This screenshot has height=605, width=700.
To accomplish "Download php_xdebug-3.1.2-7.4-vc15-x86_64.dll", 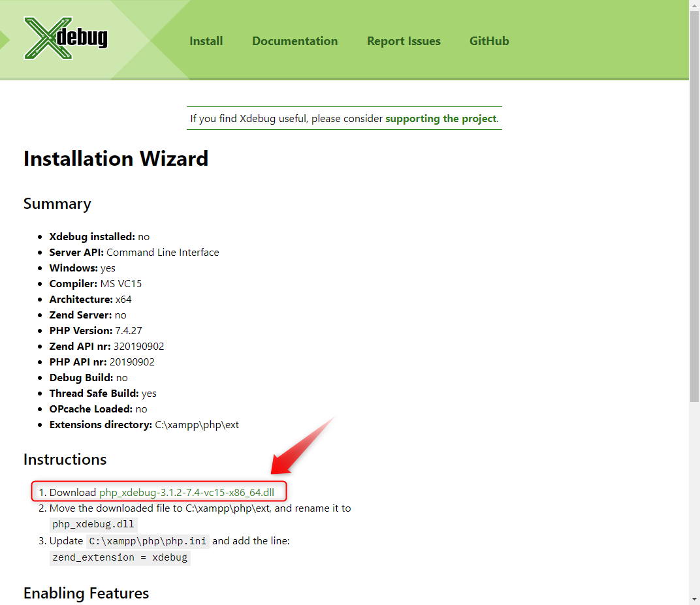I will 187,493.
